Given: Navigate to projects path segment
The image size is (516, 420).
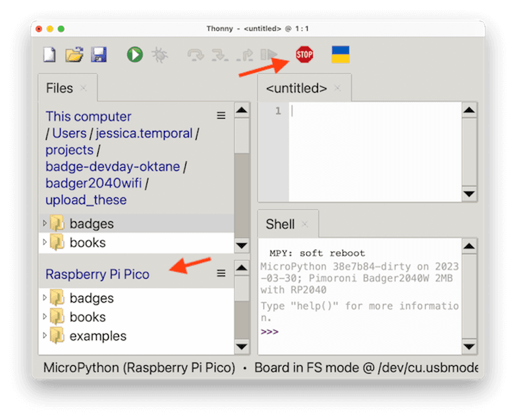Looking at the screenshot, I should click(70, 150).
